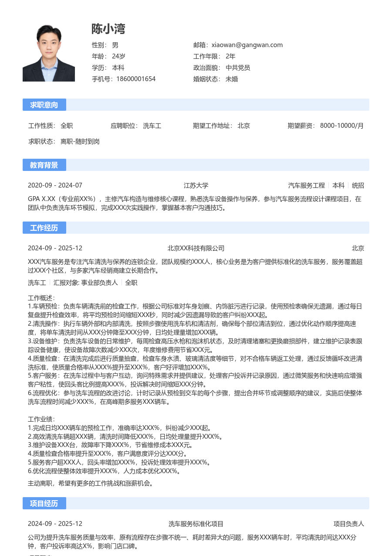Viewport: 392px width, 556px height.
Task: Click the education date range 2020-09 - 2024-07
Action: (x=55, y=185)
